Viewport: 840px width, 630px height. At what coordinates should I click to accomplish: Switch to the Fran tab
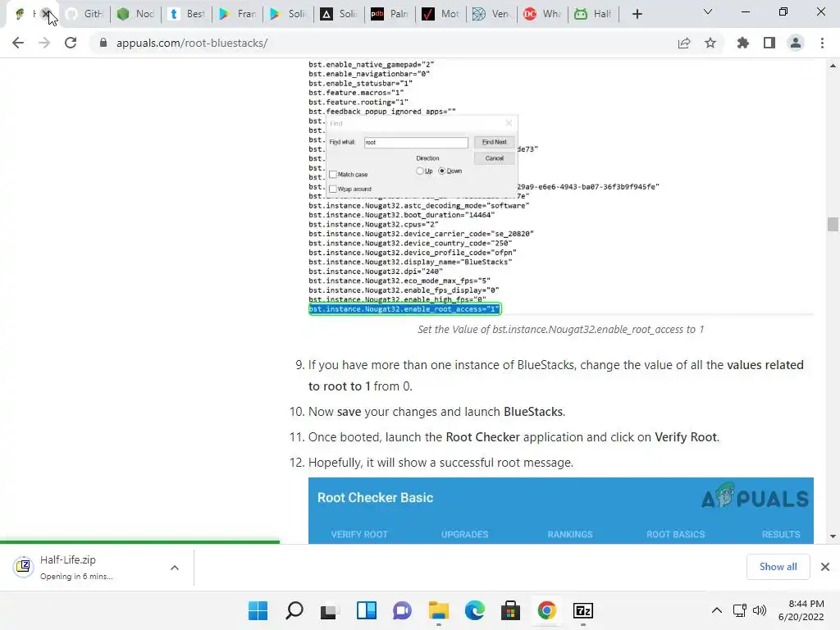coord(238,14)
